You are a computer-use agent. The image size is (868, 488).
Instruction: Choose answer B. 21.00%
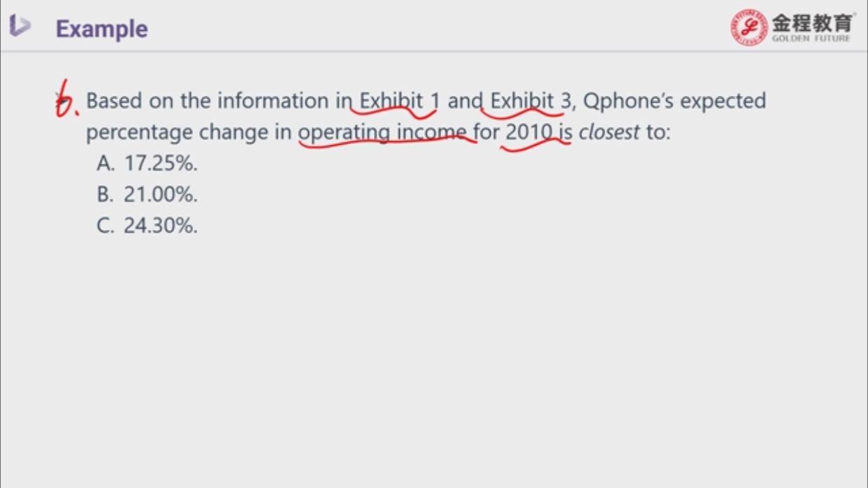pos(147,194)
